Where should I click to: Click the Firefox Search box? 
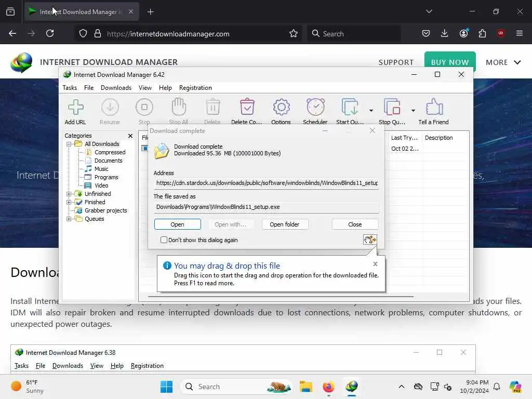(354, 34)
